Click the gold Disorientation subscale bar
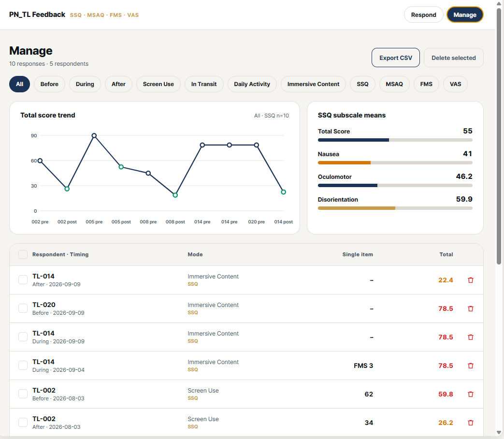The width and height of the screenshot is (504, 439). click(357, 208)
